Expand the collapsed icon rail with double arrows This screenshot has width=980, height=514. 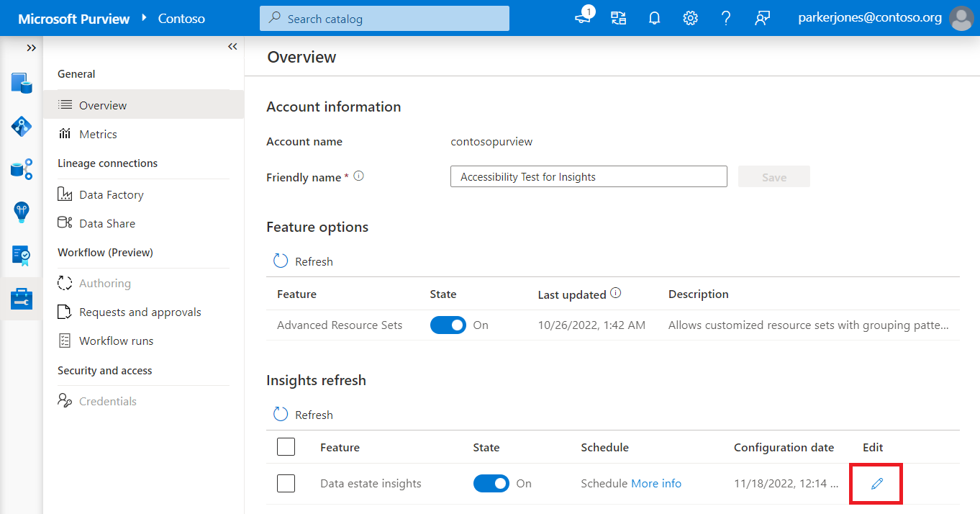click(x=31, y=48)
